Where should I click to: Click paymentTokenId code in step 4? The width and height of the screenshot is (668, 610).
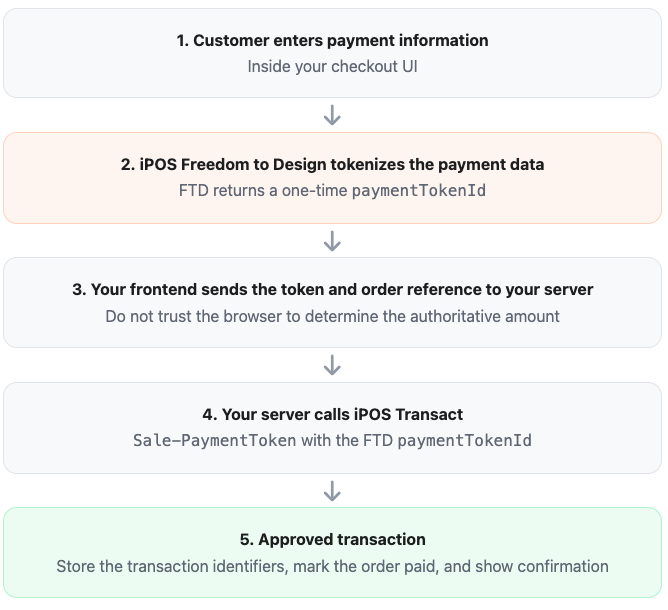click(x=464, y=440)
